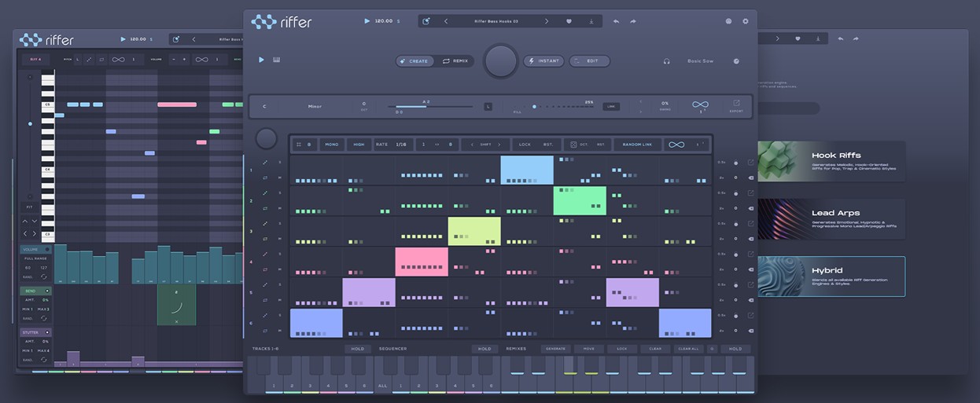Click the 0% Swing value
The width and height of the screenshot is (980, 403).
665,103
